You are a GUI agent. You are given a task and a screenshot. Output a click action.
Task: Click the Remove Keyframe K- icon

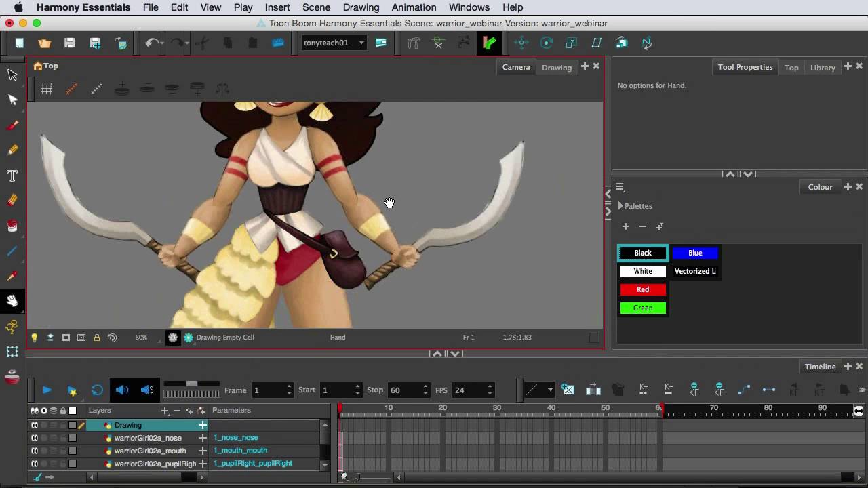coord(668,390)
